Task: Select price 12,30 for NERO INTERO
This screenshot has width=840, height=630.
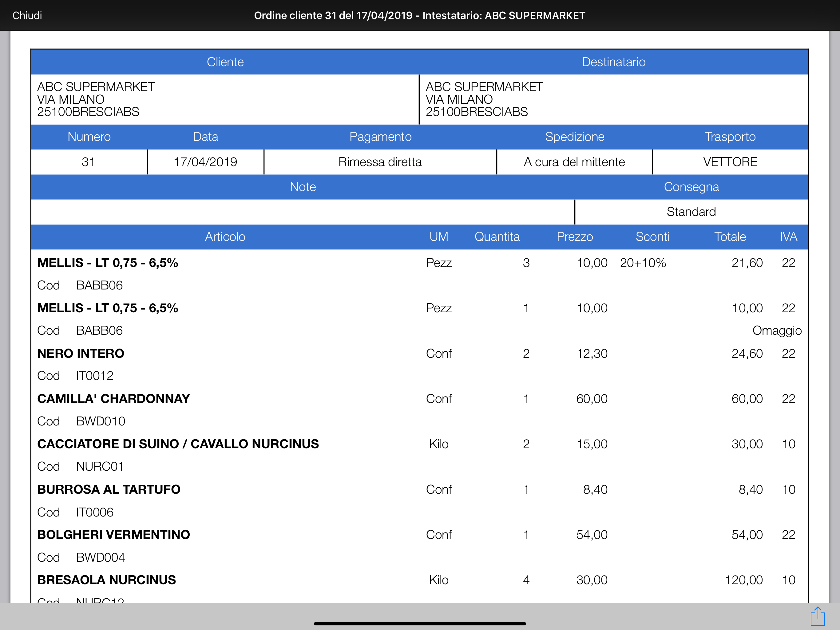Action: tap(592, 354)
